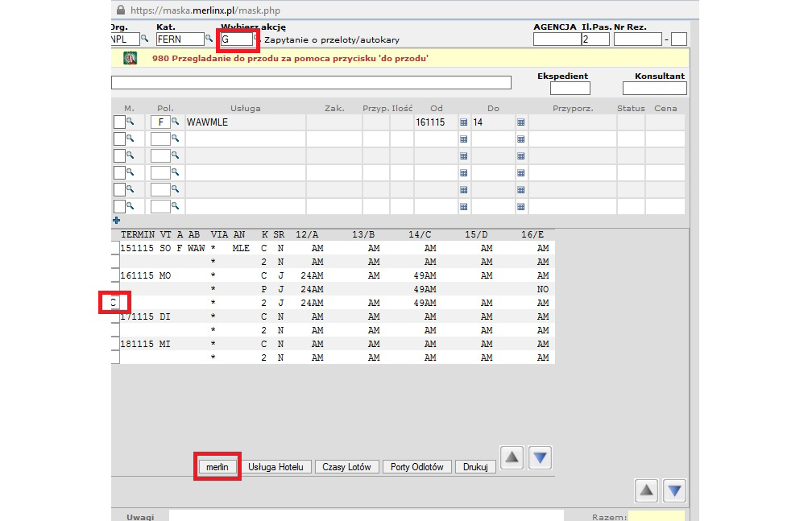Viewport: 812px width, 521px height.
Task: Click the gray up arrow above Razem
Action: click(646, 490)
